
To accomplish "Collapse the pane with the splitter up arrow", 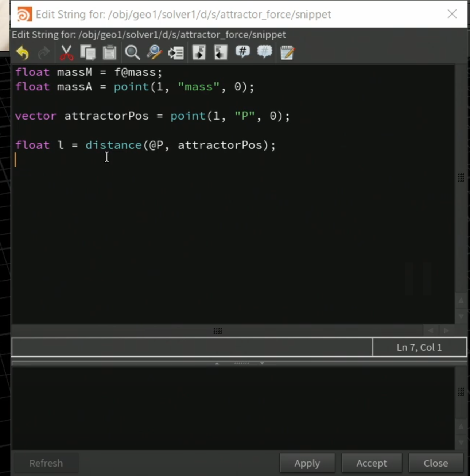I will [x=217, y=363].
